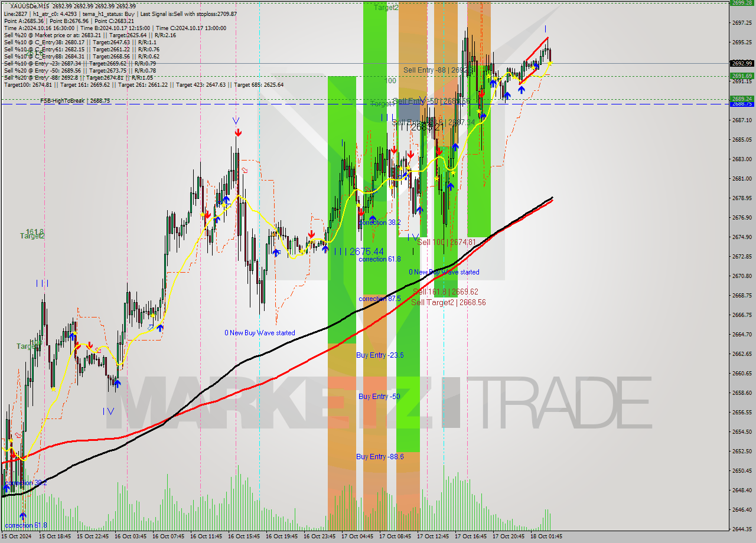Screen dimensions: 756x543
Task: Click the 16 Oct 15:45 time label
Action: (243, 537)
